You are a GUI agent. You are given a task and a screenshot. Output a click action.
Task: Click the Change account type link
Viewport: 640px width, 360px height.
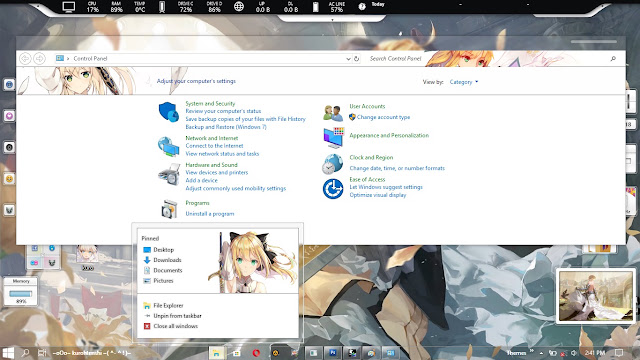click(x=383, y=117)
